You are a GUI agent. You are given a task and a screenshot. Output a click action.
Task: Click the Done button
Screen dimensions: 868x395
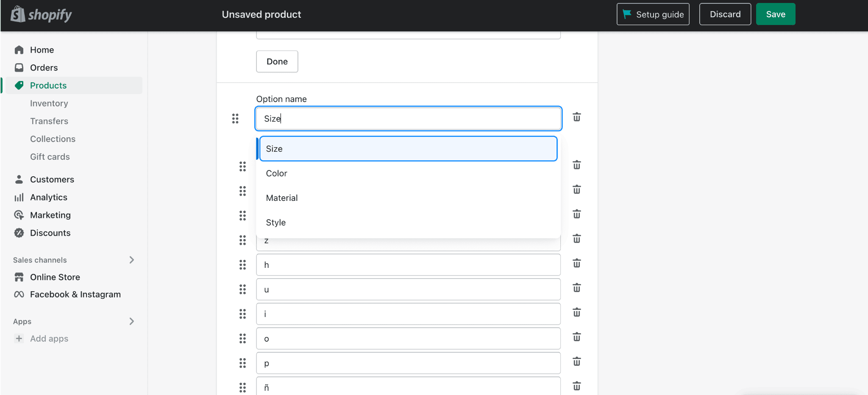[277, 61]
